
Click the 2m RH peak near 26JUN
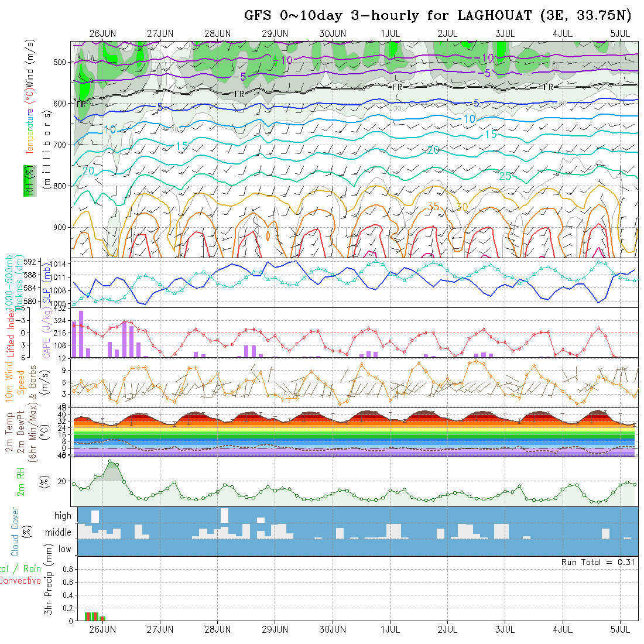(x=112, y=464)
